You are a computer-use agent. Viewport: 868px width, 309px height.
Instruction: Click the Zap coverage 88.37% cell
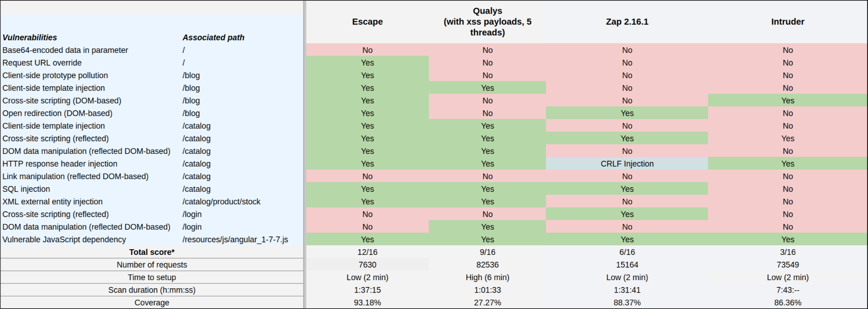coord(627,303)
